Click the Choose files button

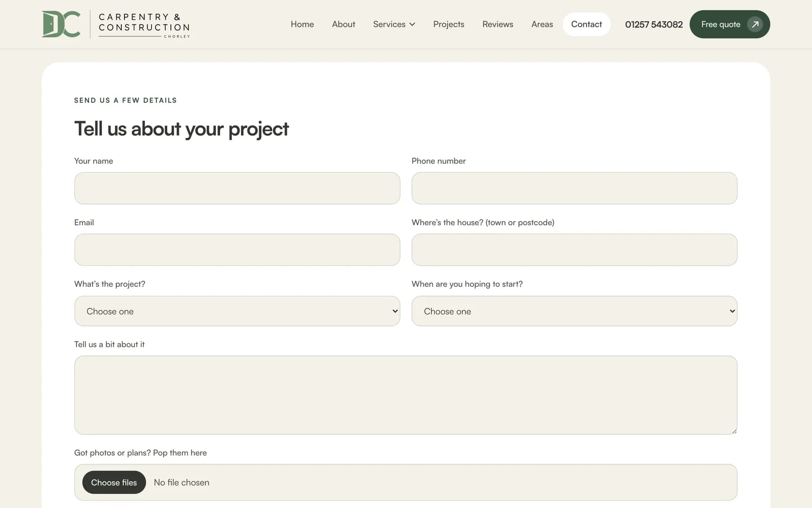[x=114, y=482]
